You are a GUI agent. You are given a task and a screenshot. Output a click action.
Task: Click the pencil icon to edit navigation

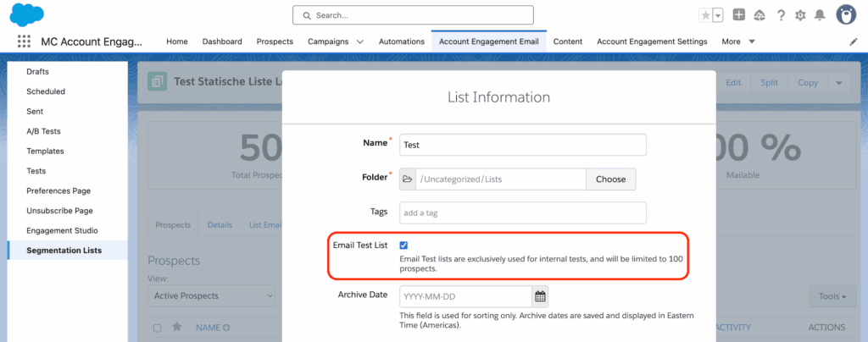tap(853, 42)
